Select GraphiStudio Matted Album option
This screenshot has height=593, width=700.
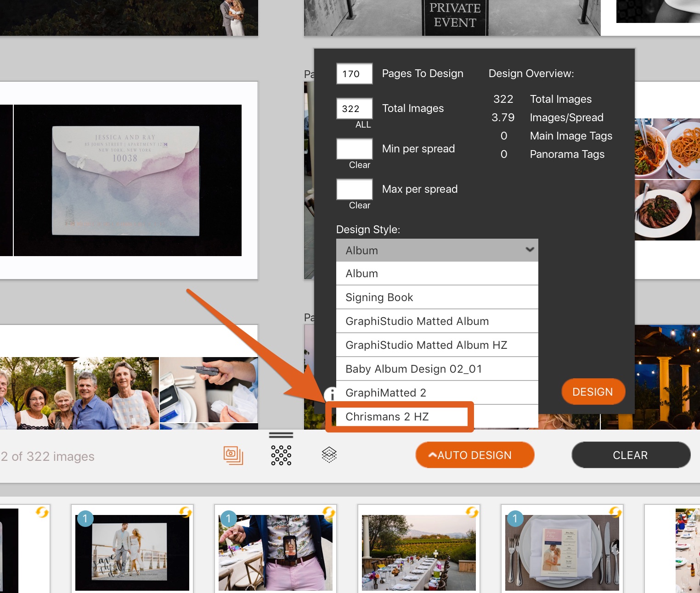pos(437,321)
